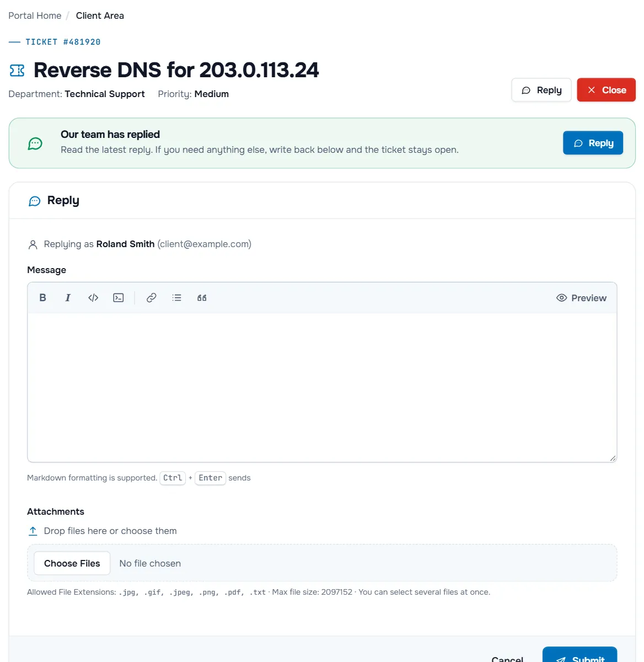
Task: Click the 'Roland Smith' name
Action: (125, 244)
